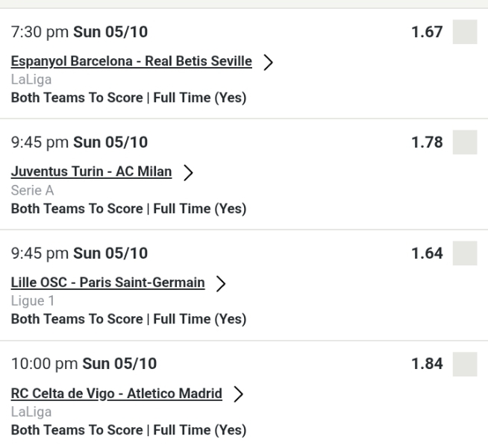This screenshot has width=488, height=448.
Task: Tick the checkbox for Espanyol Barcelona - Real Betis bet
Action: 465,33
